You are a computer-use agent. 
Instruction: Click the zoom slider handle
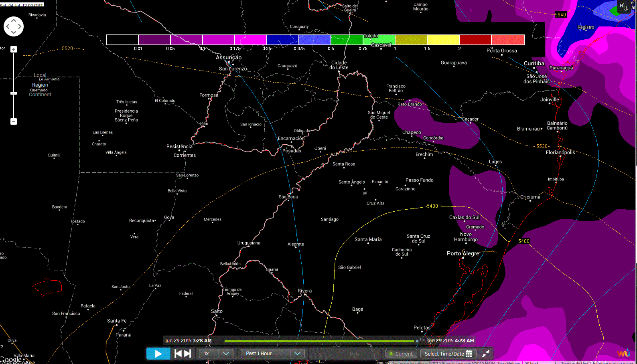(14, 93)
